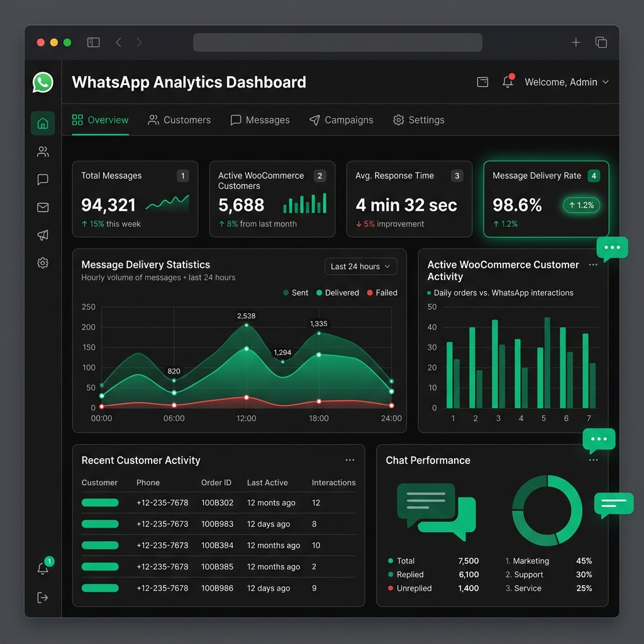Toggle the browser sidebar panel icon
Viewport: 644px width, 644px height.
pos(94,42)
